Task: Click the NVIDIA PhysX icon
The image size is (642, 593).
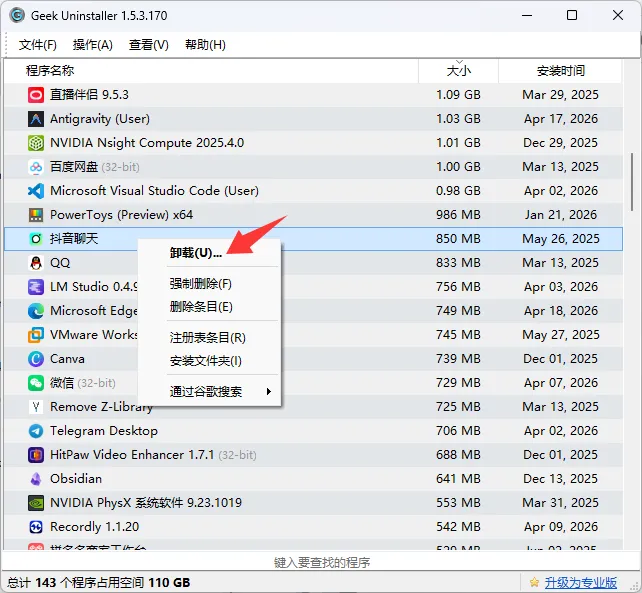Action: [36, 503]
